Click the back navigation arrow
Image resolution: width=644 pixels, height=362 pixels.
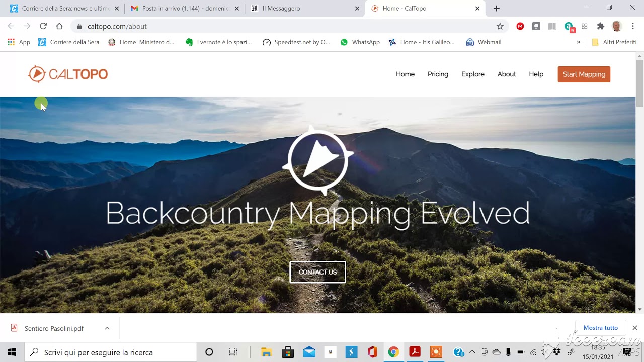[x=11, y=26]
